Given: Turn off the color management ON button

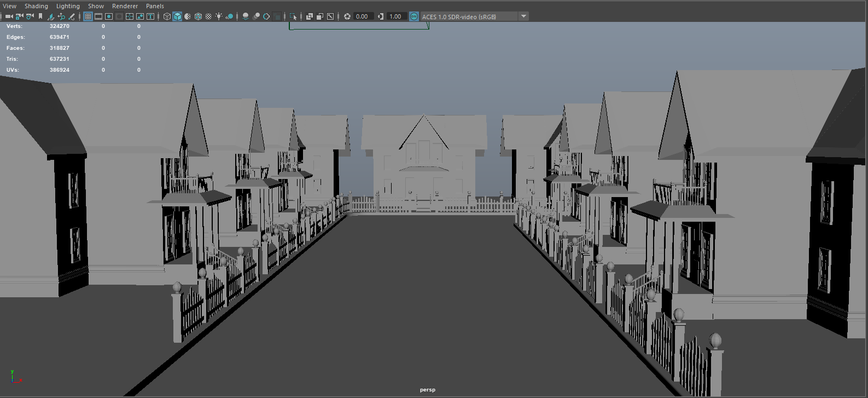Looking at the screenshot, I should tap(414, 16).
